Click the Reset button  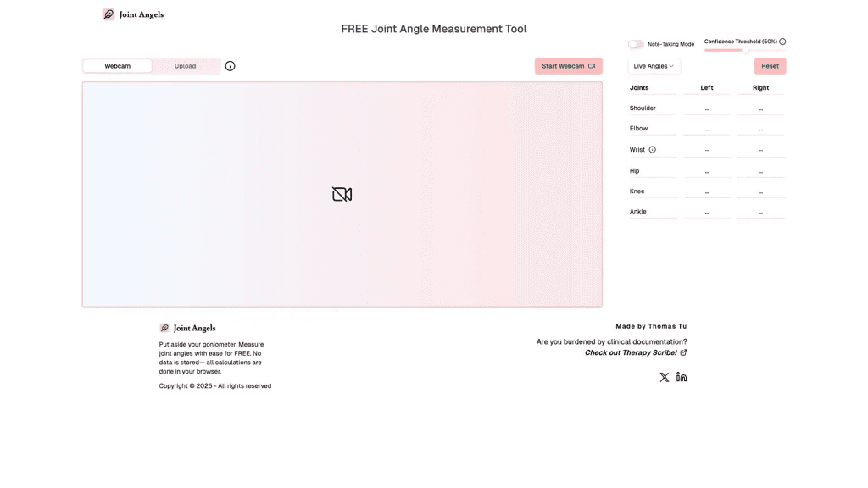tap(770, 66)
